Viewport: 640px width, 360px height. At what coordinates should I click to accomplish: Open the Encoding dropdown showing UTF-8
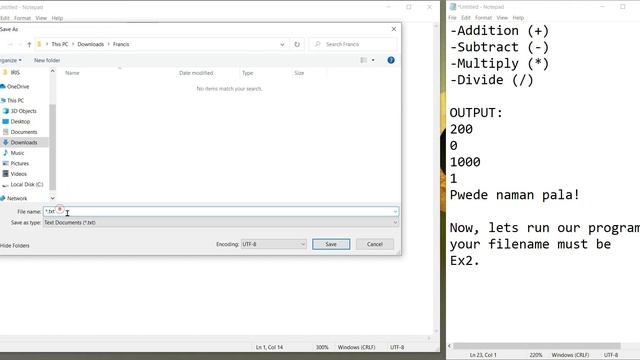273,244
